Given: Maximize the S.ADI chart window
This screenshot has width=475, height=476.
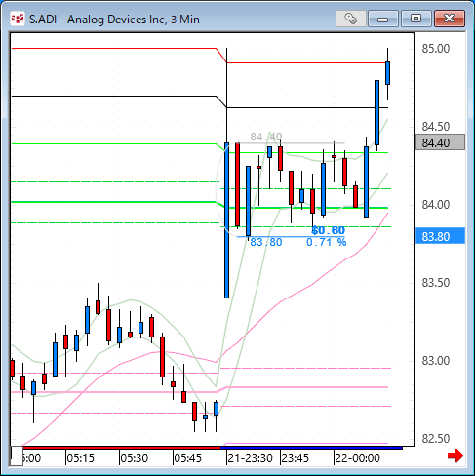Looking at the screenshot, I should click(x=416, y=19).
